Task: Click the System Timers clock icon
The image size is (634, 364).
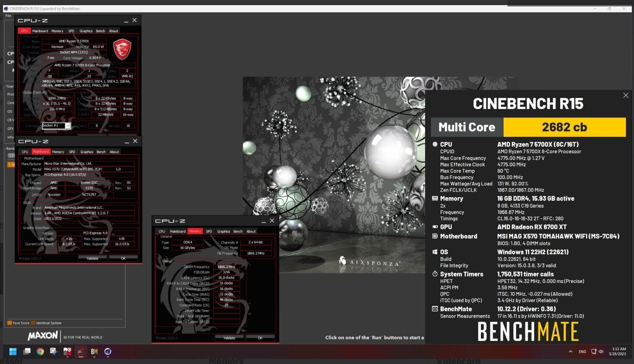Action: pos(435,274)
